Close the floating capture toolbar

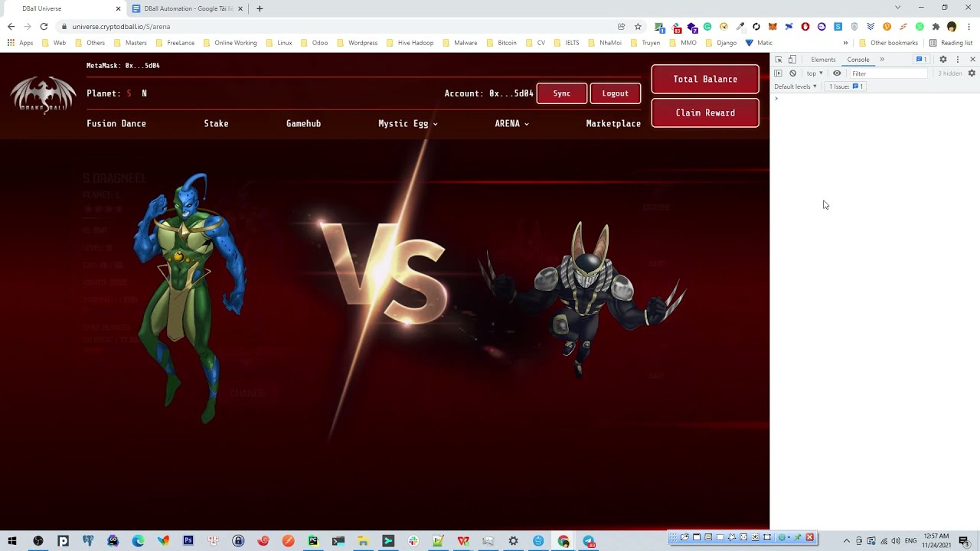pyautogui.click(x=809, y=537)
